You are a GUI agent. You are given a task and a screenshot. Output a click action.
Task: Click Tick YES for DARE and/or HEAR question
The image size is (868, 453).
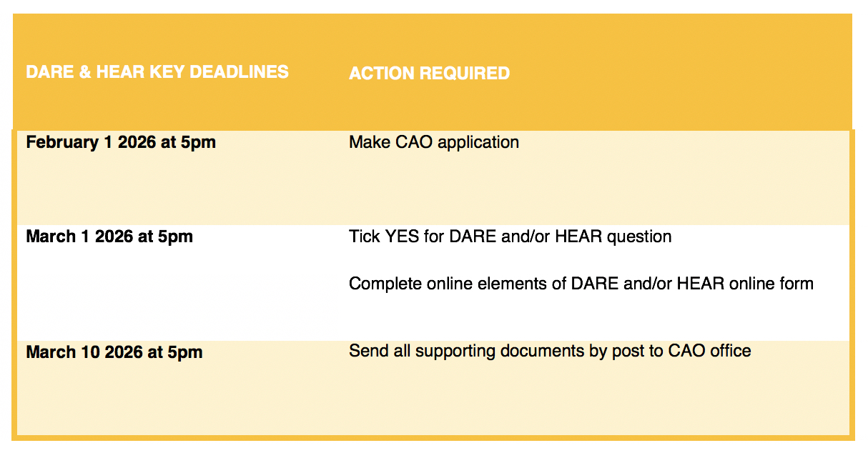[511, 237]
